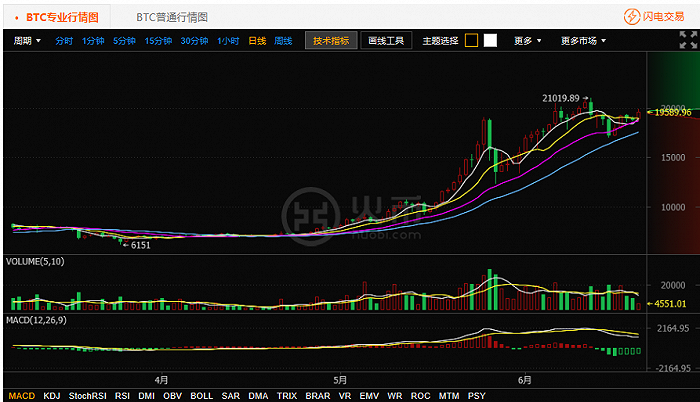Select the ROC indicator
Screen dimensions: 700x402
tap(421, 396)
